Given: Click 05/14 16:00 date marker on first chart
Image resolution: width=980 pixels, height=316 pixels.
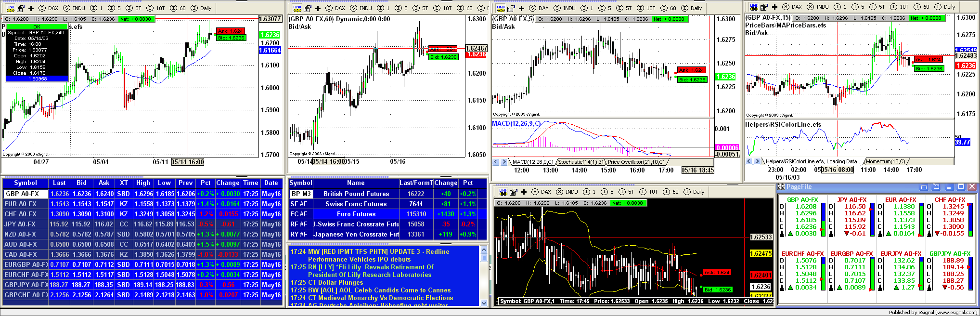Looking at the screenshot, I should (188, 162).
